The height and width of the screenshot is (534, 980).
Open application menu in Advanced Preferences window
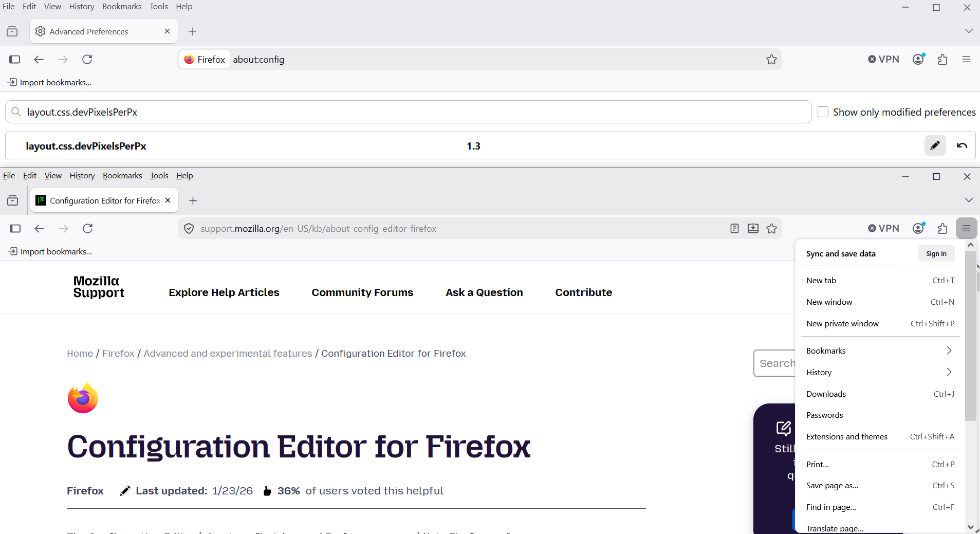click(x=966, y=60)
